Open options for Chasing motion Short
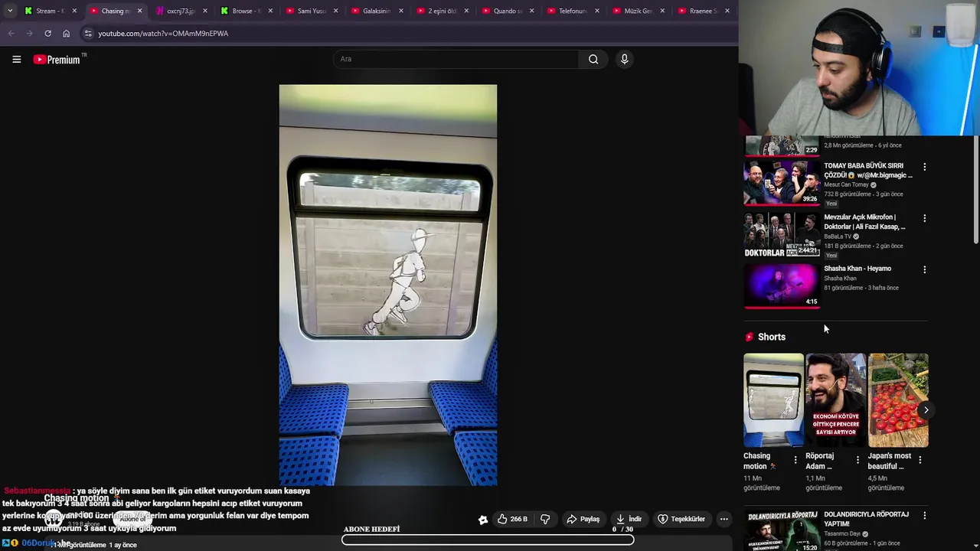Viewport: 980px width, 551px height. [x=795, y=460]
